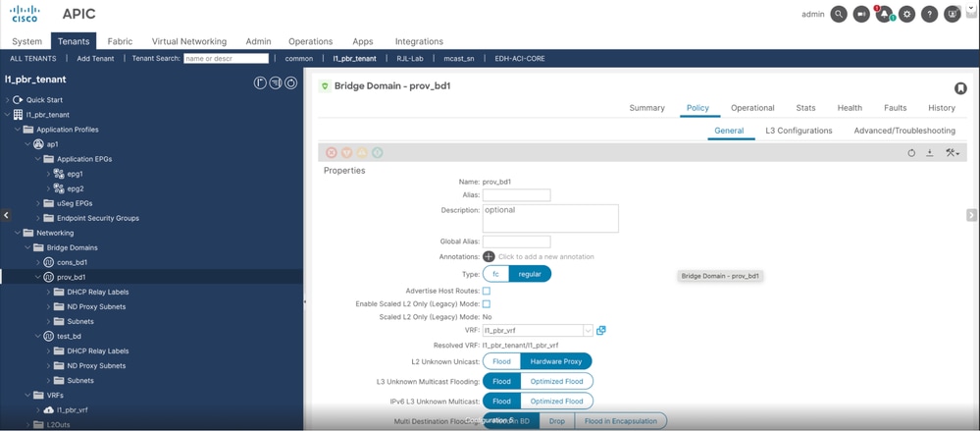Image resolution: width=980 pixels, height=431 pixels.
Task: Click the plus icon to add an annotation
Action: point(489,256)
